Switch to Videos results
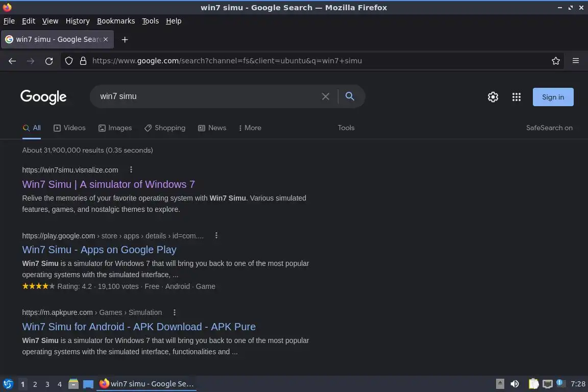588x392 pixels. [70, 128]
